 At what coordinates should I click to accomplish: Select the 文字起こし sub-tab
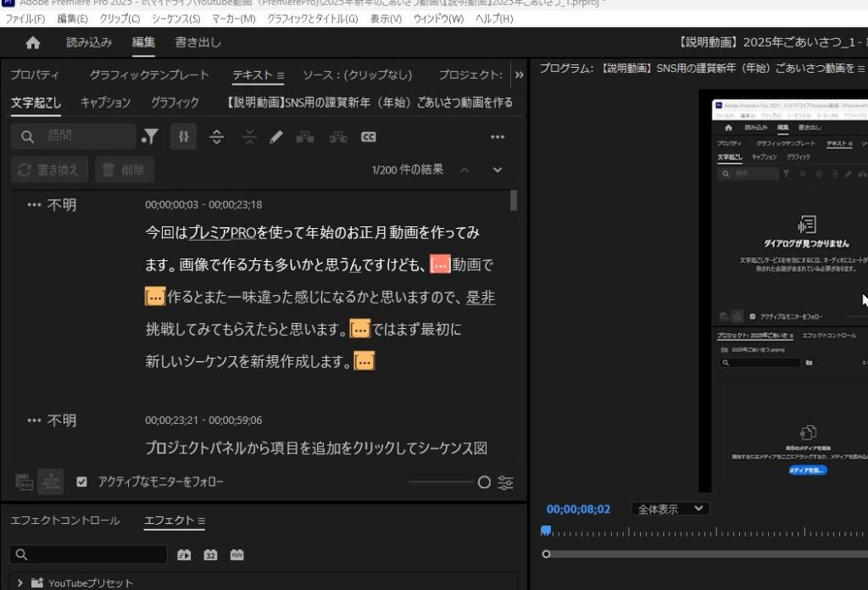(36, 103)
